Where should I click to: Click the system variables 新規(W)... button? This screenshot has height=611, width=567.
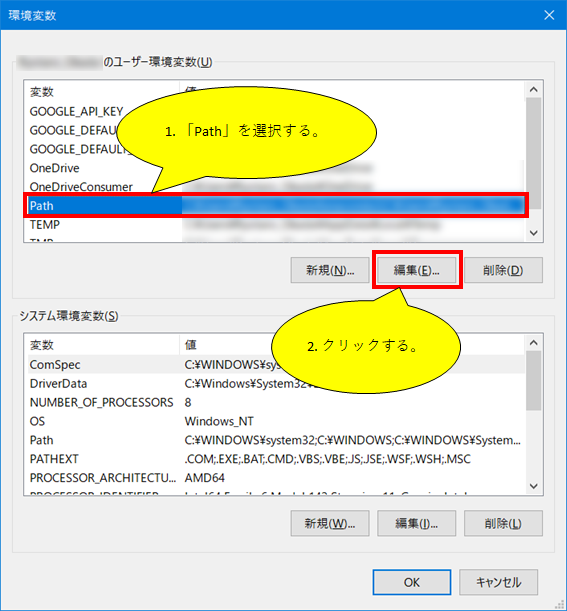(330, 523)
